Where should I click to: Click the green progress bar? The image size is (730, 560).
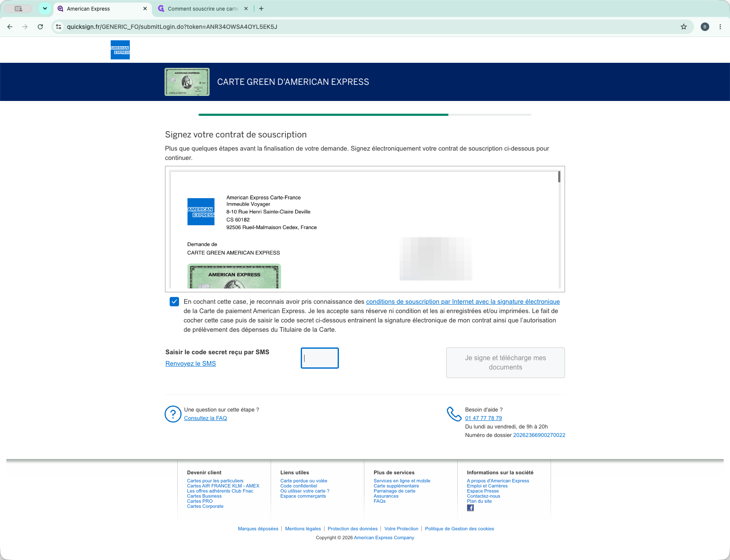323,115
